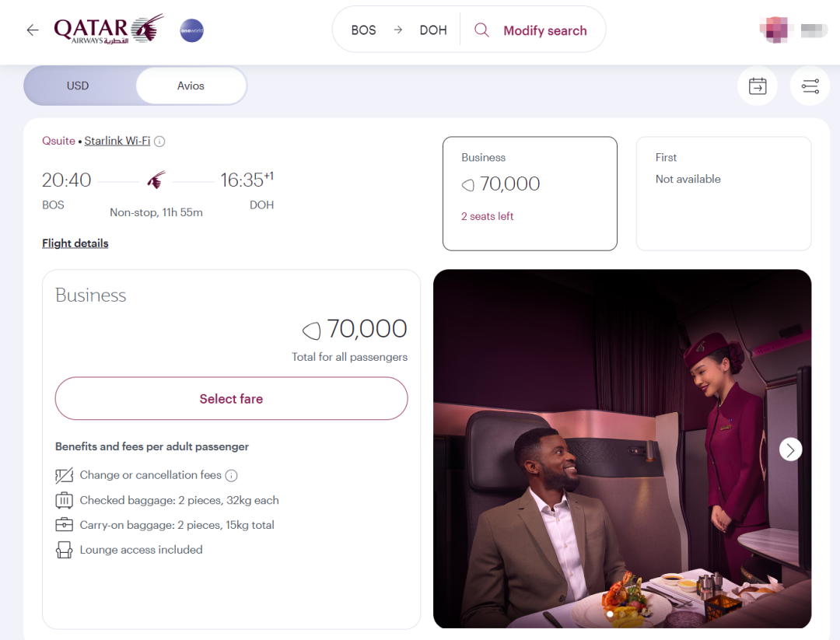The height and width of the screenshot is (640, 840).
Task: Expand Flight details
Action: (75, 243)
